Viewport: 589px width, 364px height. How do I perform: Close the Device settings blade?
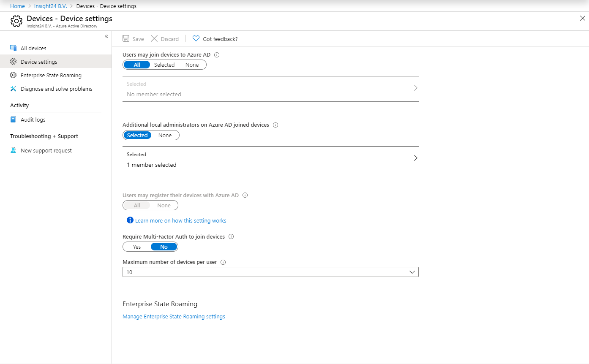(583, 18)
